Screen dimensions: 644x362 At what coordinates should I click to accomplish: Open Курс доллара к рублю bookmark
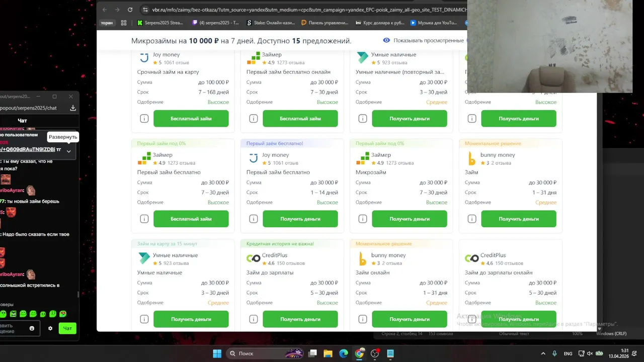379,23
